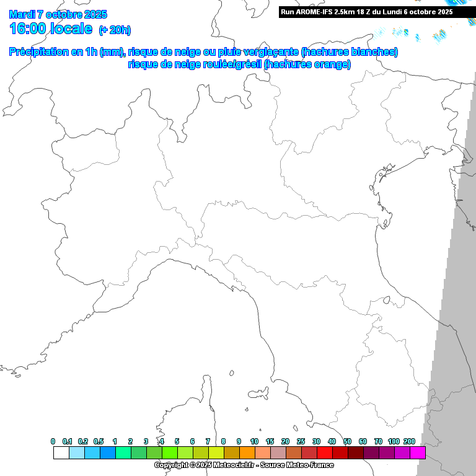Screen dimensions: 476x476
Task: Click the risque de neige roulée/grésil subtitle
Action: [x=239, y=64]
